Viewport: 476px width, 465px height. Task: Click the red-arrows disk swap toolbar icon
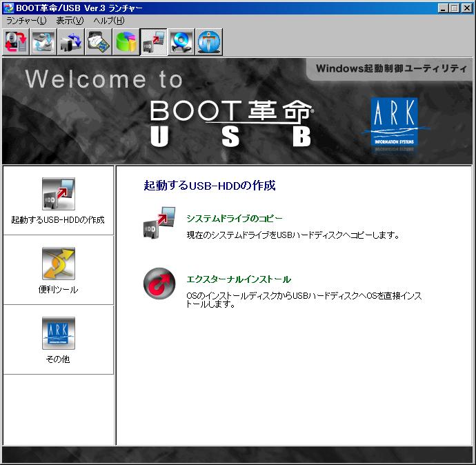16,42
